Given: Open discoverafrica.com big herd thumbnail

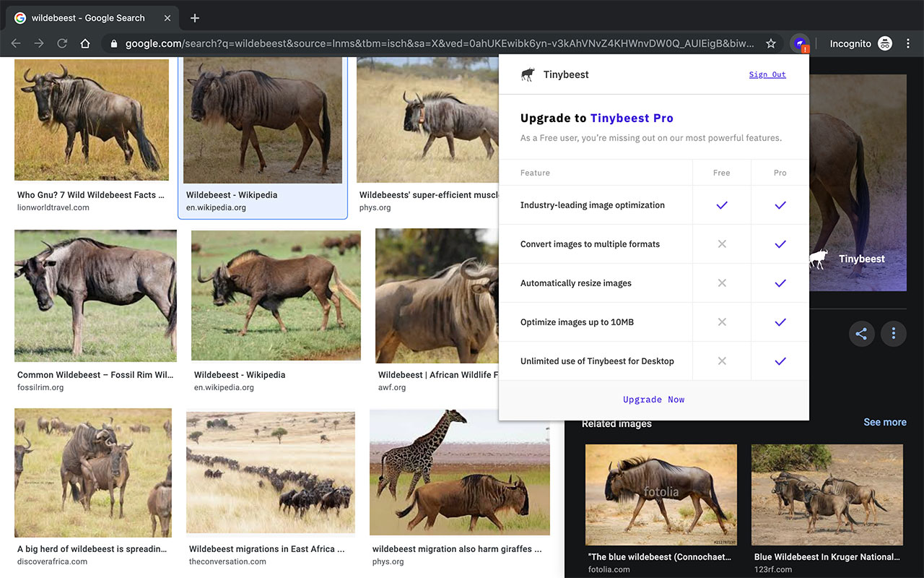Looking at the screenshot, I should (93, 473).
